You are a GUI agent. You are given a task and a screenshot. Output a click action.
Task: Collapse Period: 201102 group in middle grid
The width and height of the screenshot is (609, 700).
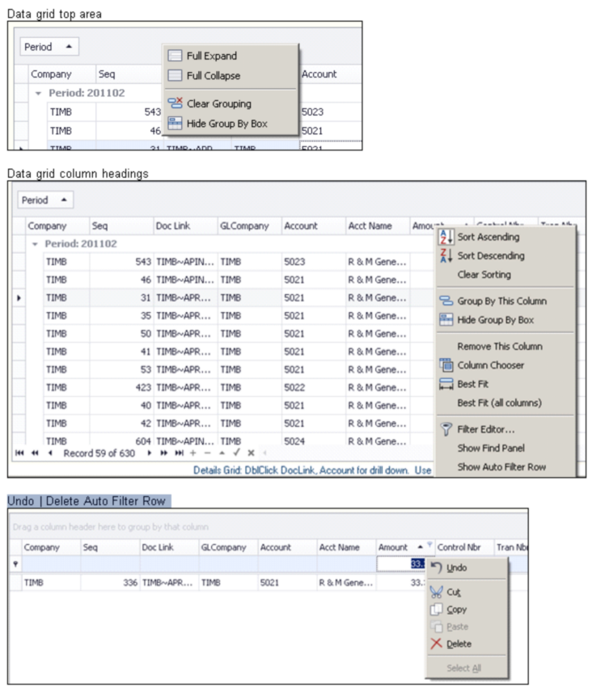tap(35, 244)
